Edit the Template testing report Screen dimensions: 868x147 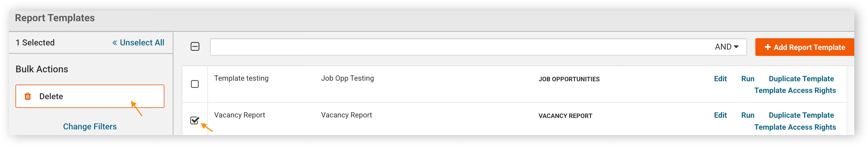pos(720,79)
